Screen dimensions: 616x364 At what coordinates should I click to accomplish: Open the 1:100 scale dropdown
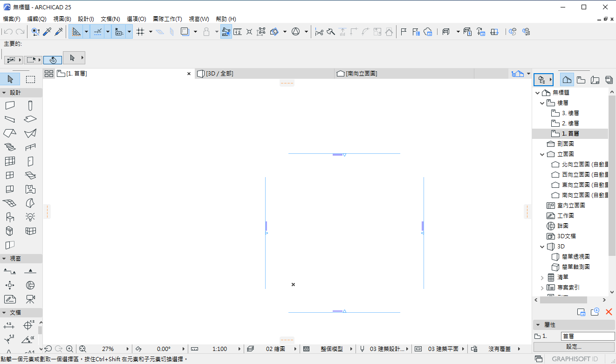[x=219, y=349]
